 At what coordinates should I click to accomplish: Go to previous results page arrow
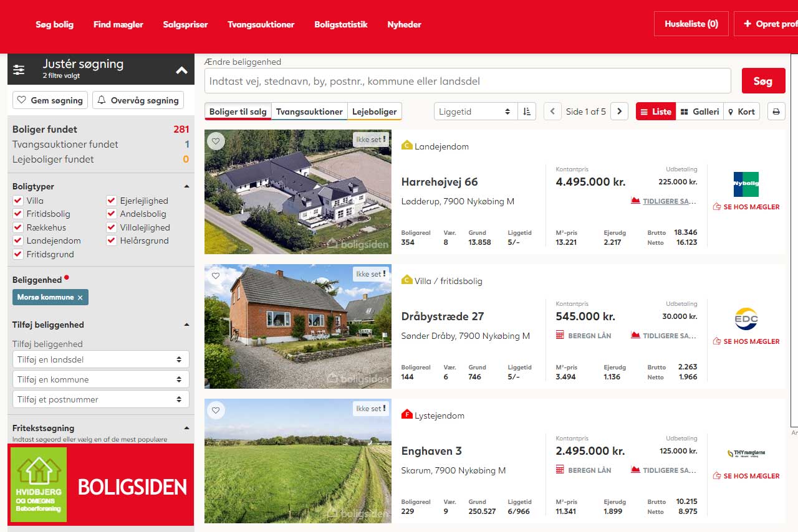click(552, 112)
